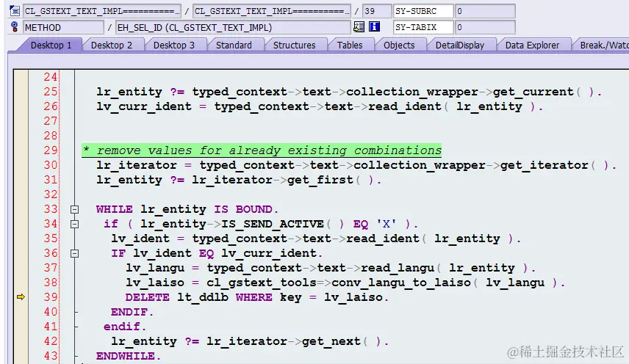Click the 'DELETE' keyword on line 39
The height and width of the screenshot is (364, 629).
point(147,297)
